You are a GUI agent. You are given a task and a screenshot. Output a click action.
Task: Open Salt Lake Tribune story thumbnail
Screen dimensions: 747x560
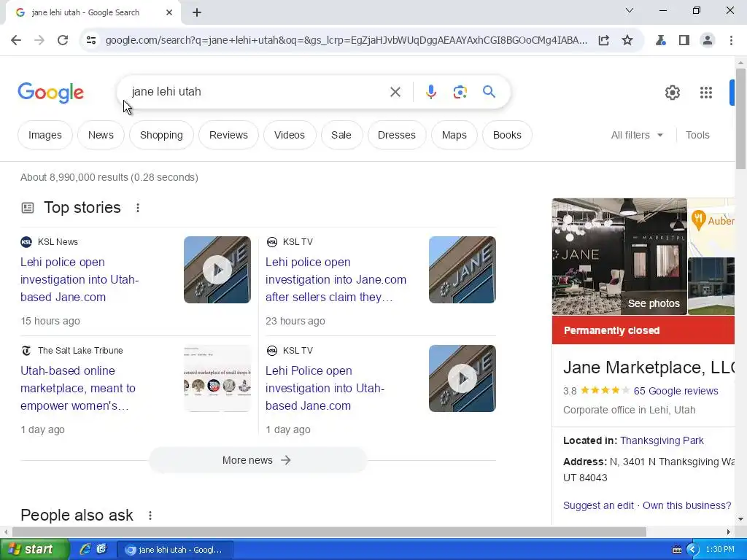217,378
